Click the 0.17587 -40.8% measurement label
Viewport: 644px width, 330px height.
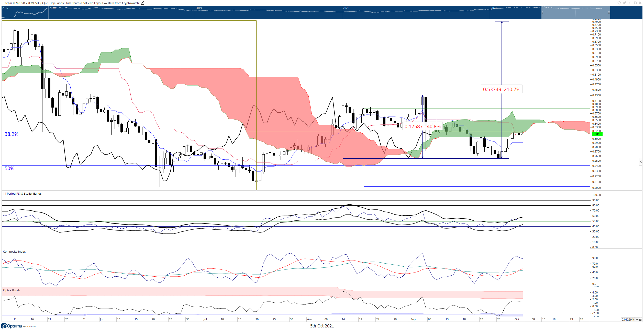[x=422, y=126]
